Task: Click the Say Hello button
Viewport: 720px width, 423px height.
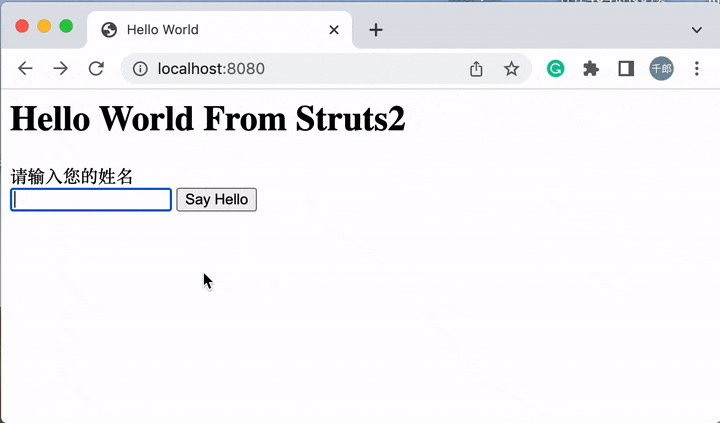Action: 217,200
